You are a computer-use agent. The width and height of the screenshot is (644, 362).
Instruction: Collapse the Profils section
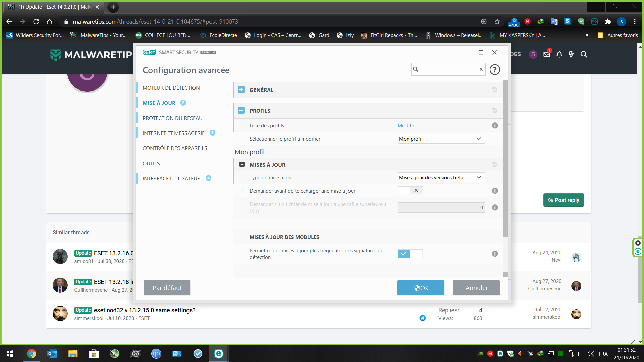241,111
